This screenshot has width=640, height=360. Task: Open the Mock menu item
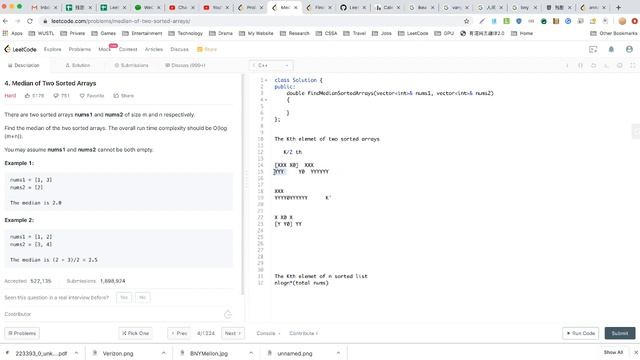tap(104, 49)
